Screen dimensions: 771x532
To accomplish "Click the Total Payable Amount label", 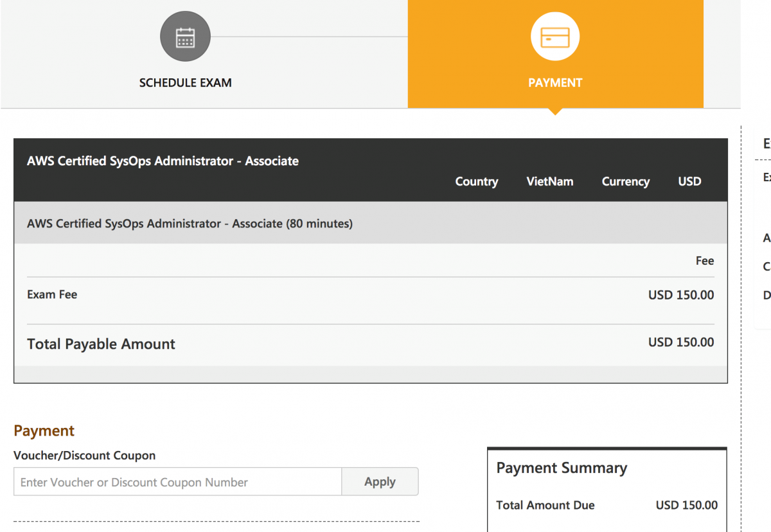I will (101, 344).
